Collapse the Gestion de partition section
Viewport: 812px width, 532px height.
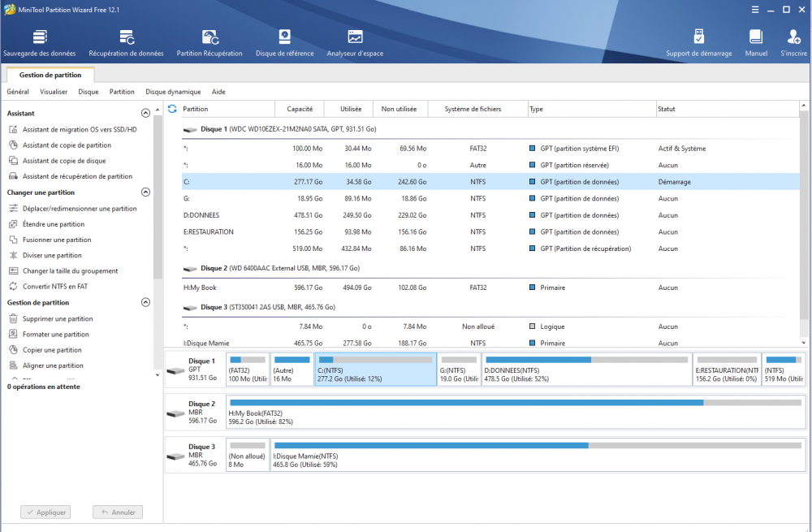pyautogui.click(x=145, y=302)
